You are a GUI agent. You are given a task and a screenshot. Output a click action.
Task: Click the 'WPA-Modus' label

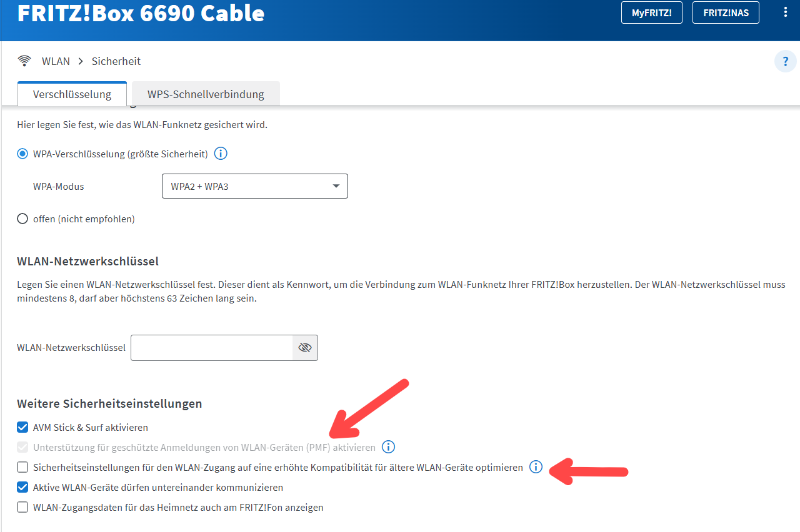(x=58, y=186)
